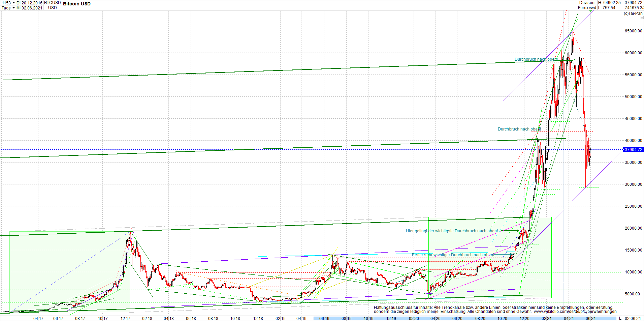Click the 20000.00 price axis label
Image resolution: width=644 pixels, height=321 pixels.
pos(634,228)
